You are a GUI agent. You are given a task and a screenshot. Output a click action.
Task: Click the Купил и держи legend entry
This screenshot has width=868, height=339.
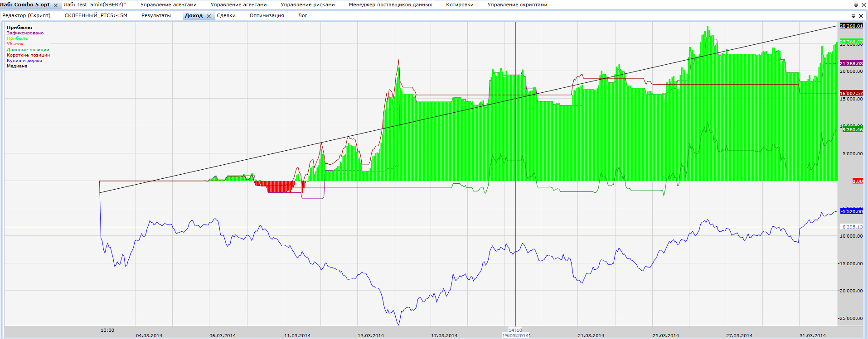coord(24,61)
